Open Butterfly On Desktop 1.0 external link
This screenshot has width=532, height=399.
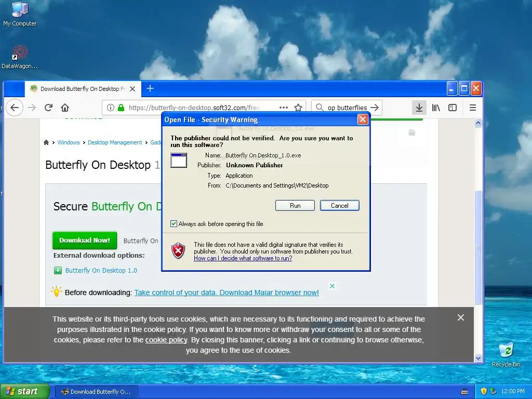pyautogui.click(x=101, y=270)
